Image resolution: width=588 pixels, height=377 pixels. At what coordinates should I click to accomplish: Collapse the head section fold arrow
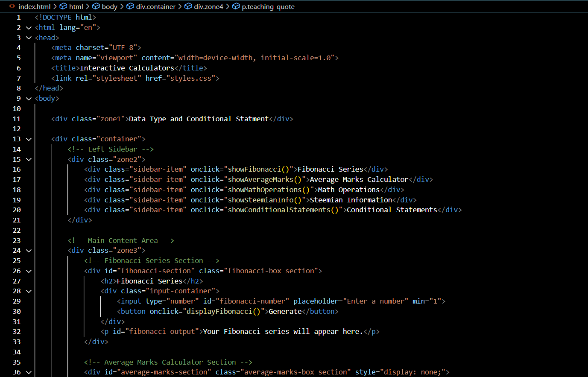[x=29, y=38]
